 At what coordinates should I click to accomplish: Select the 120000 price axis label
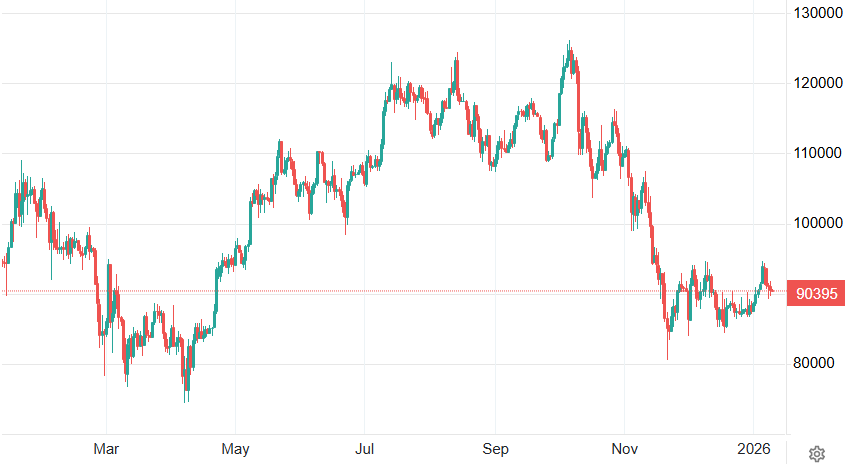[x=814, y=83]
